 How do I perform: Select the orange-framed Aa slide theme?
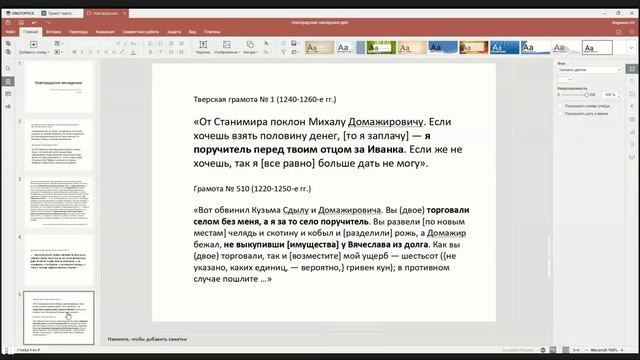point(473,48)
